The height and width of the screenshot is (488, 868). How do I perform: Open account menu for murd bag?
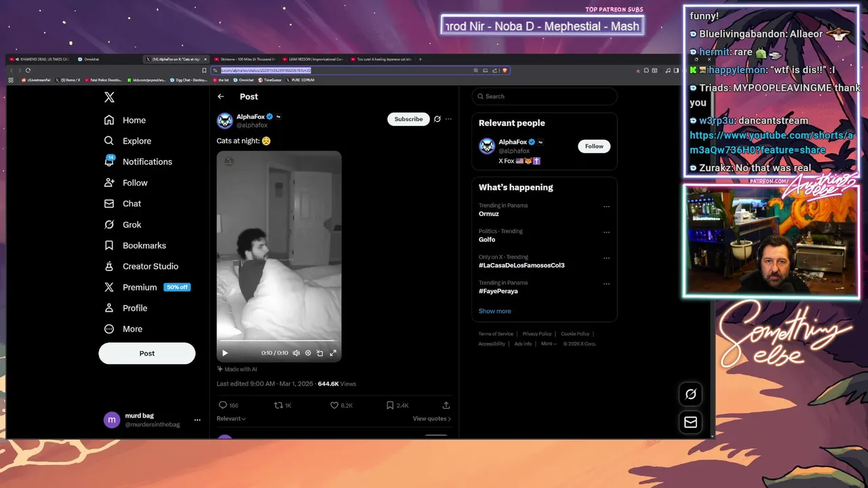pos(197,420)
